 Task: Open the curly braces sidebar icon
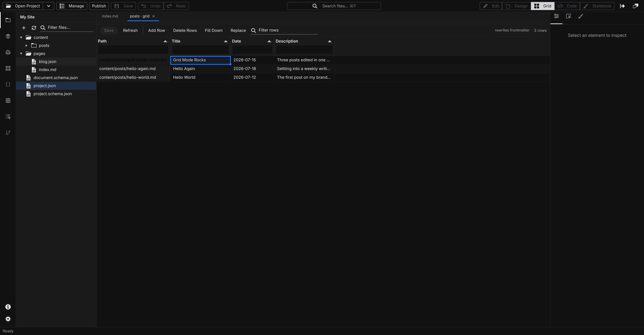point(8,84)
